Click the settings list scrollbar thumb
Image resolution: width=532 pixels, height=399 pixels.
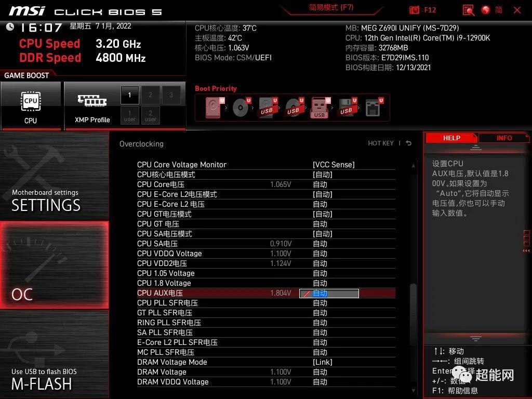point(413,315)
